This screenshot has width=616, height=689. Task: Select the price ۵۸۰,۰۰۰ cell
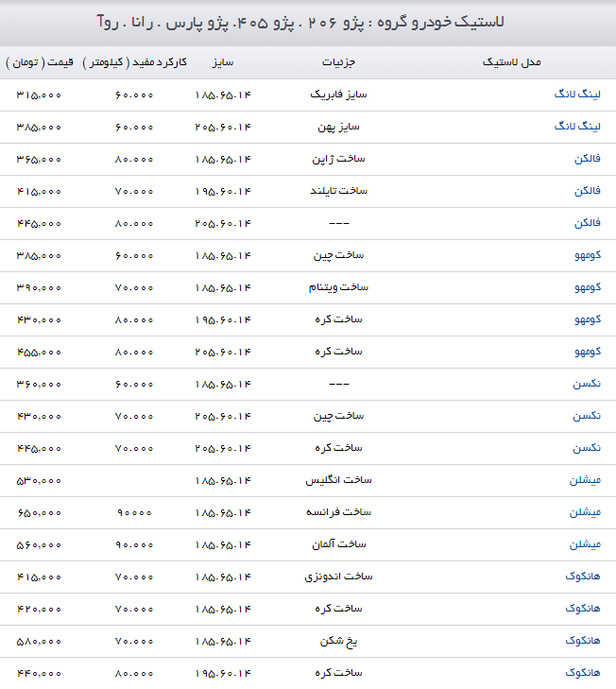click(x=39, y=641)
